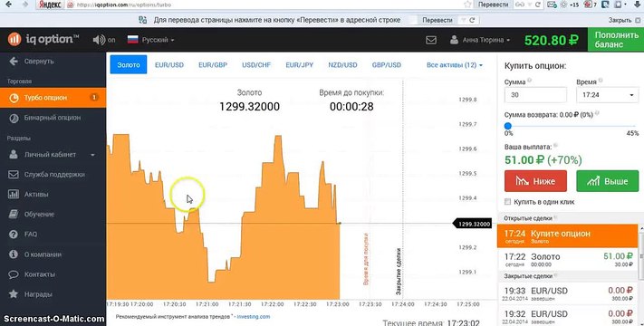The image size is (644, 326).
Task: Click the deals panel scrollbar
Action: pyautogui.click(x=641, y=256)
